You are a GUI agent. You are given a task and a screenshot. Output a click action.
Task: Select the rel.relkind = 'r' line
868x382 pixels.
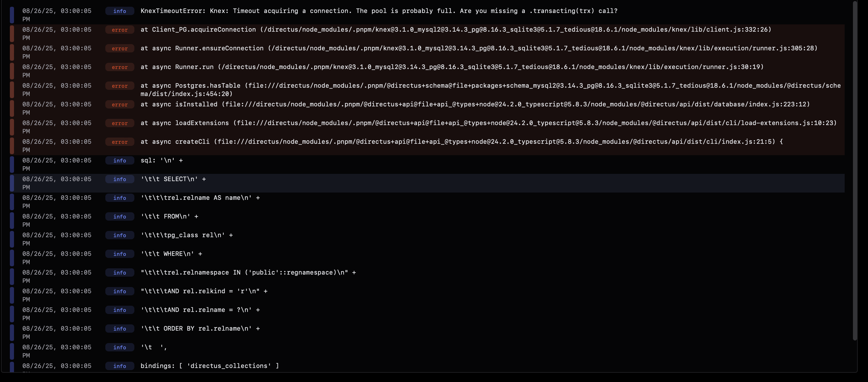pyautogui.click(x=204, y=291)
